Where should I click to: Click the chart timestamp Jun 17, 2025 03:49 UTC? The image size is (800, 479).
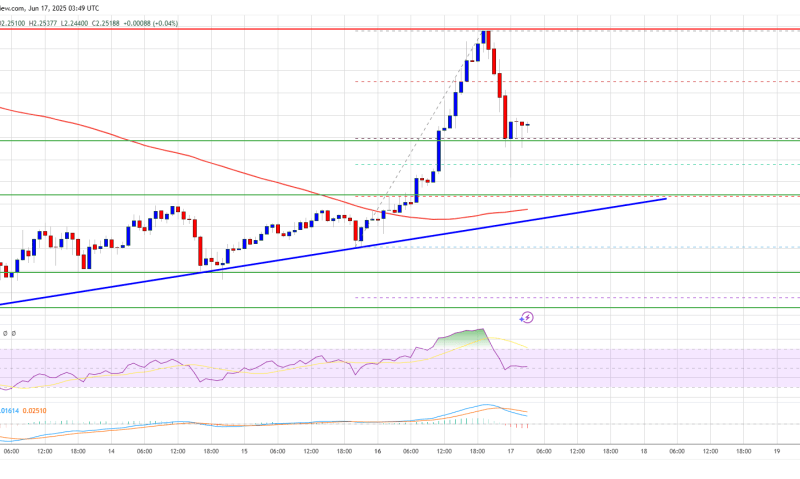(x=65, y=8)
